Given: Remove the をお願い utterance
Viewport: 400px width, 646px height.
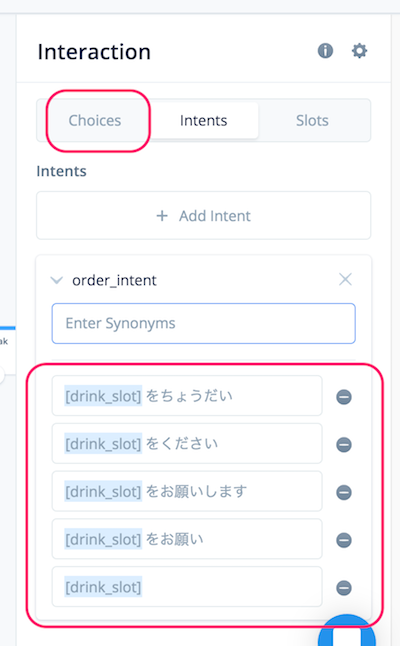Looking at the screenshot, I should pos(344,540).
